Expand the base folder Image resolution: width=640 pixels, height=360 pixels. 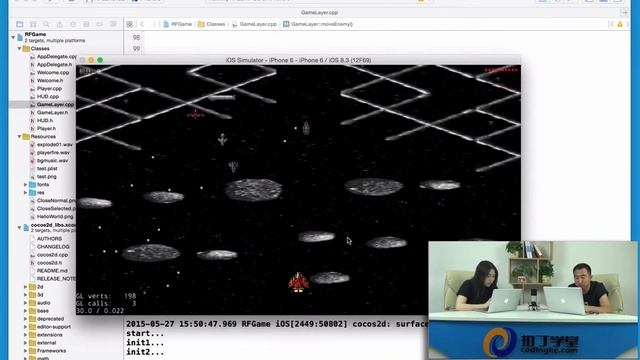(26, 311)
